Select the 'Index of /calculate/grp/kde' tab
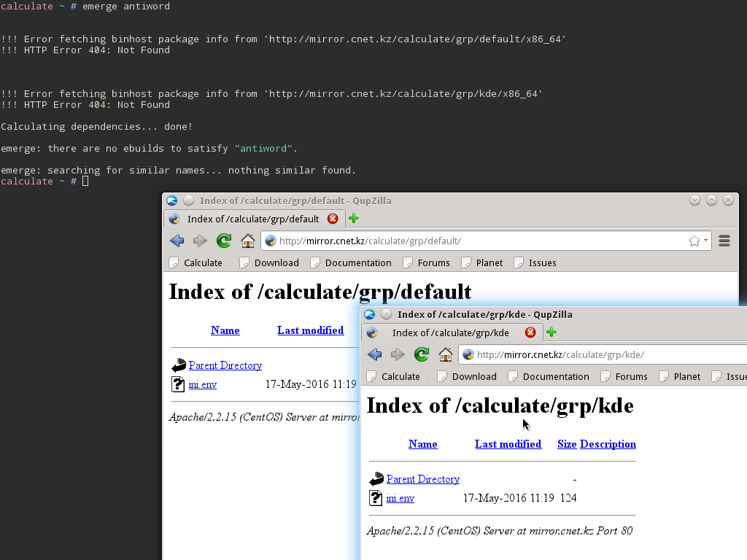Screen dimensions: 747x560 click(451, 332)
